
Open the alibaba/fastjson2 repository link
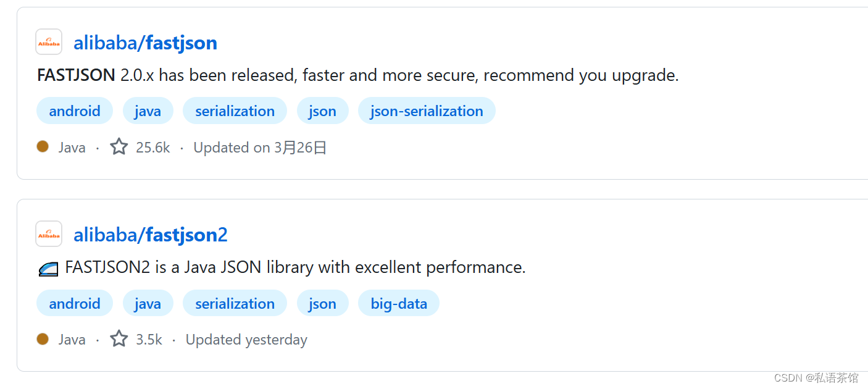tap(150, 235)
